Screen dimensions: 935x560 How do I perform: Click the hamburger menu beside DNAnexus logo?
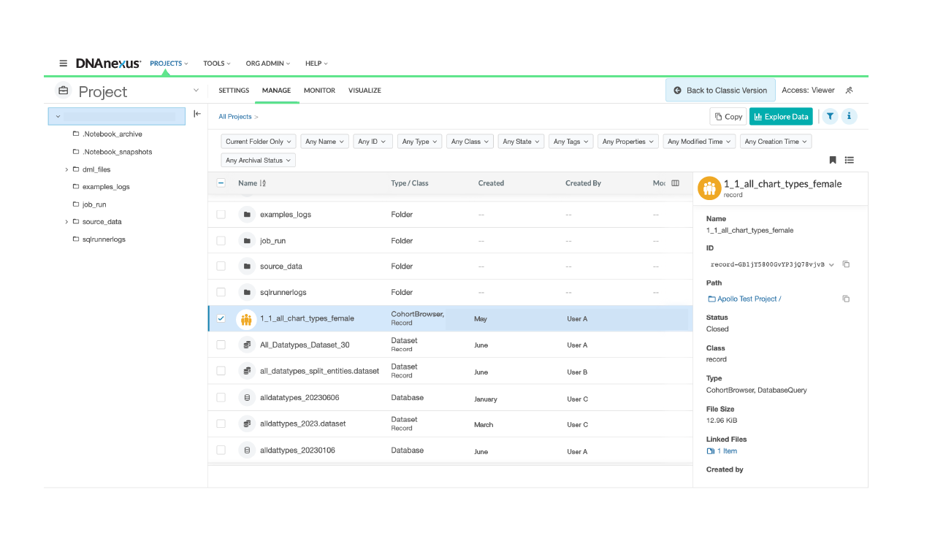coord(63,63)
